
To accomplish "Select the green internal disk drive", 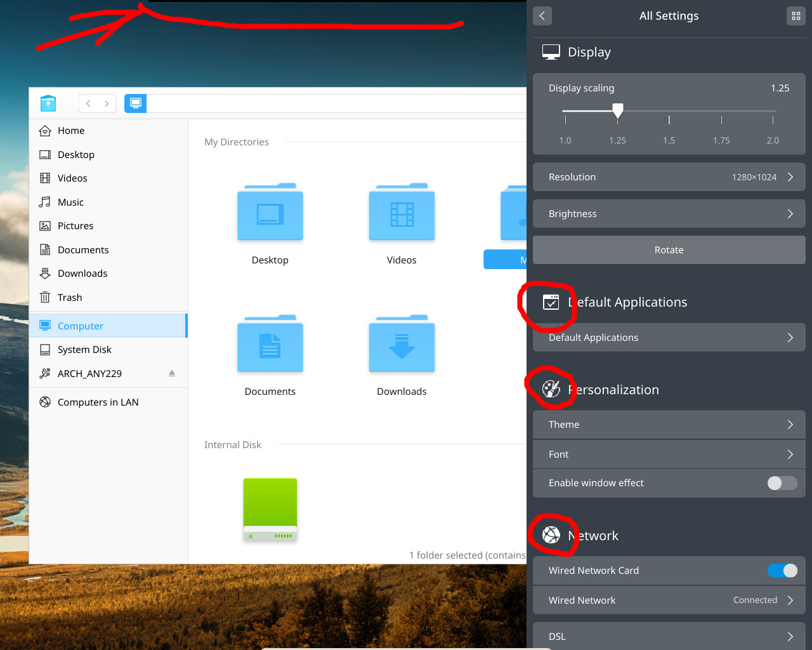I will coord(270,510).
